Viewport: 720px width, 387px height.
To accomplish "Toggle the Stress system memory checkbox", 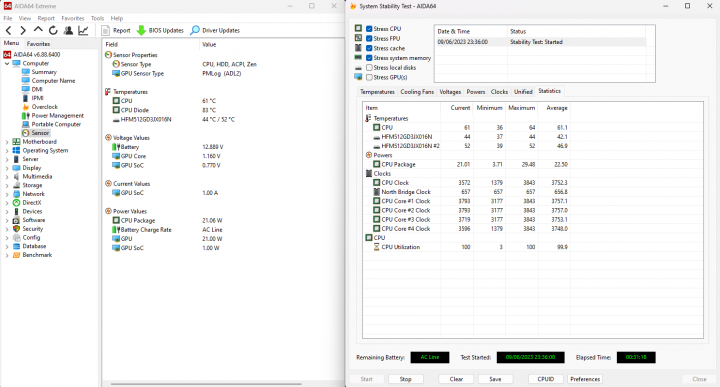I will coord(369,58).
